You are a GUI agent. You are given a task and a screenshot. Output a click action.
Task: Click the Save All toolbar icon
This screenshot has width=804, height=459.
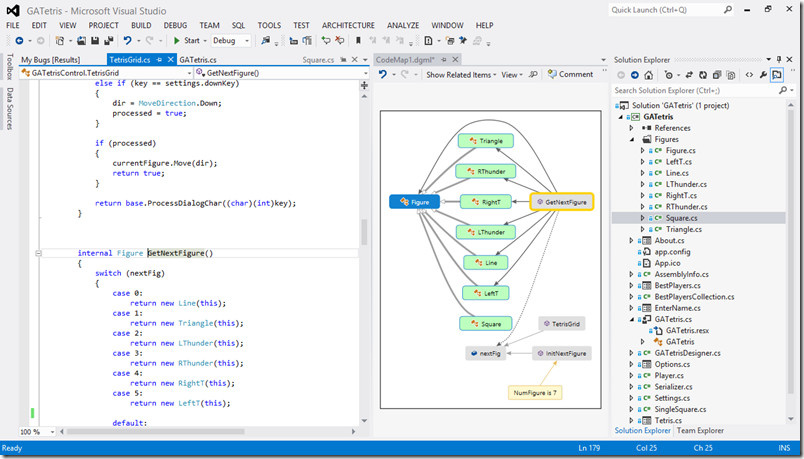pos(106,41)
